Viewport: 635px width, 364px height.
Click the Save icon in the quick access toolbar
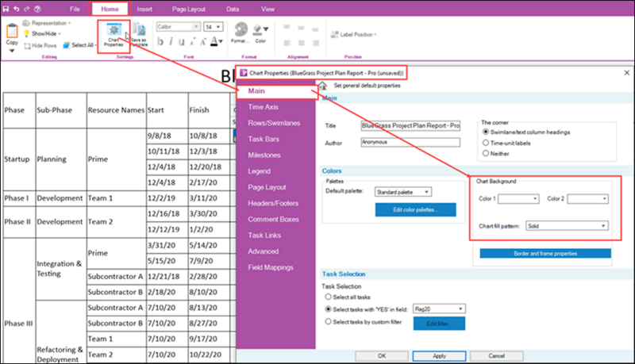(6, 9)
